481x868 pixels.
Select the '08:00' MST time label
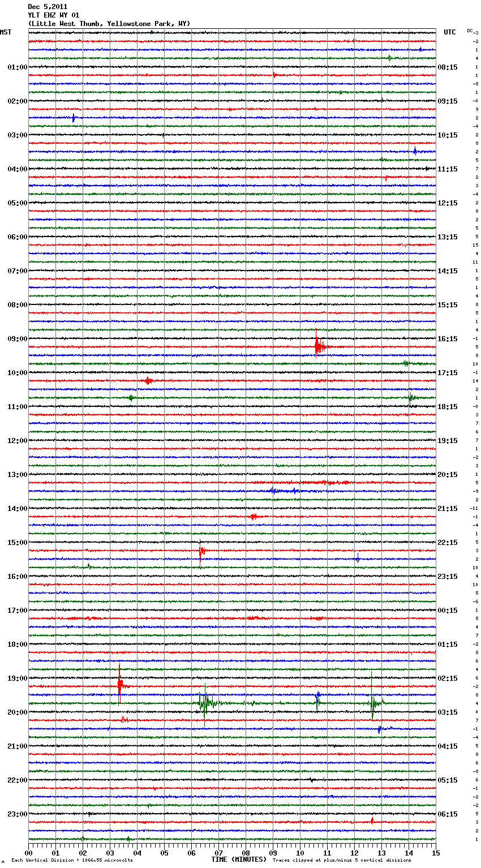pos(17,305)
